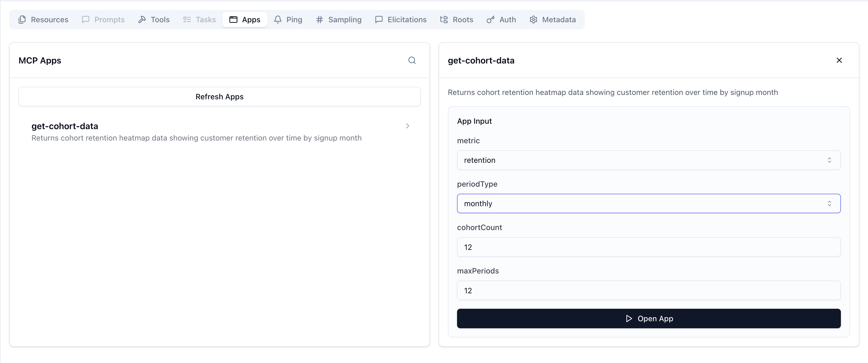Click the cohortCount field label
Image resolution: width=868 pixels, height=363 pixels.
[480, 227]
